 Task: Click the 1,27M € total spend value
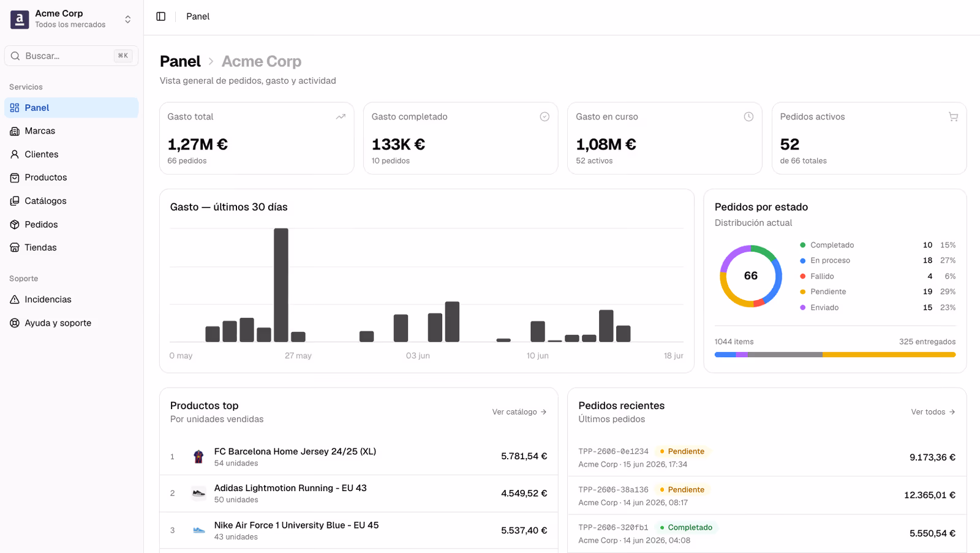198,145
